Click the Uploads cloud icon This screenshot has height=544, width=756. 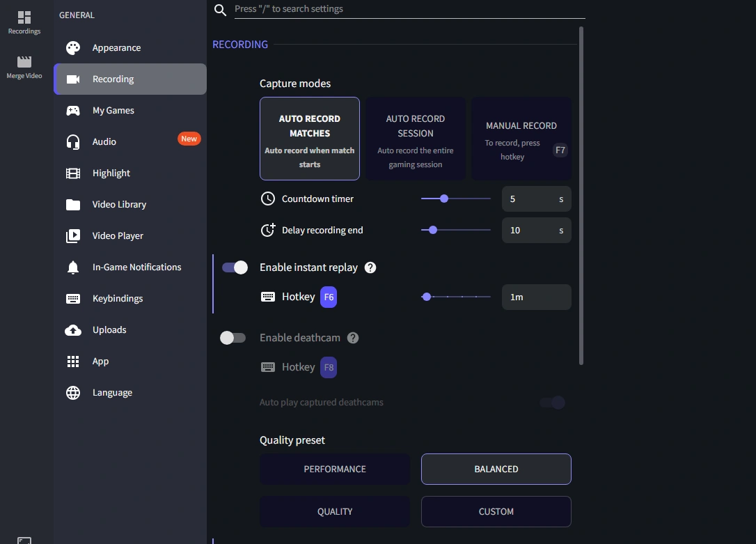[73, 329]
